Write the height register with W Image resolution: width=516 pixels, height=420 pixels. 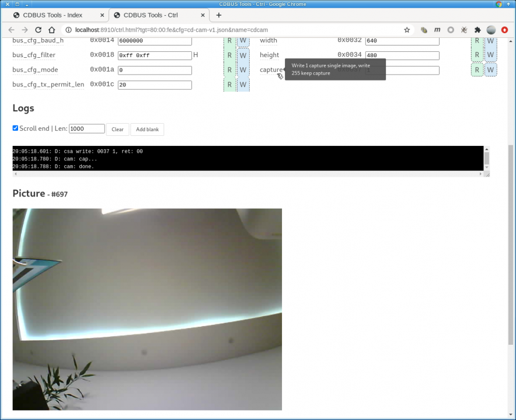(490, 55)
